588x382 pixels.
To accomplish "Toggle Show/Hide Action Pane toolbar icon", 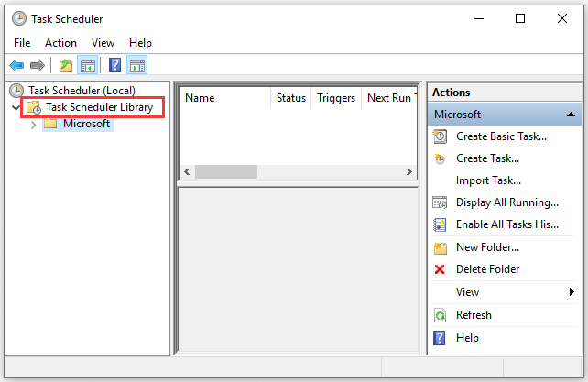I will [x=136, y=66].
